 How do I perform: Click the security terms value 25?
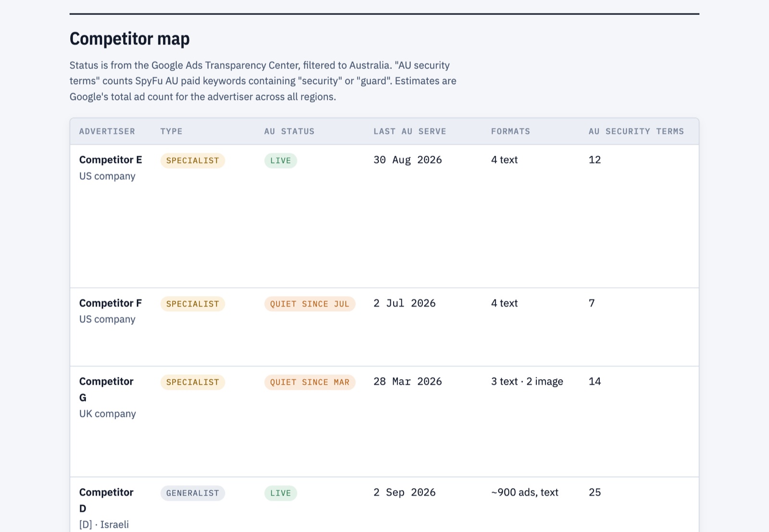(x=595, y=493)
